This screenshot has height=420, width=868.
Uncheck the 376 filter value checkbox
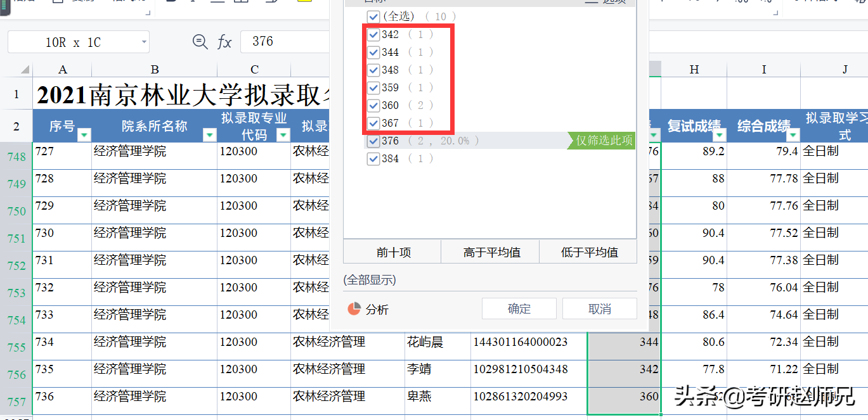pyautogui.click(x=373, y=141)
